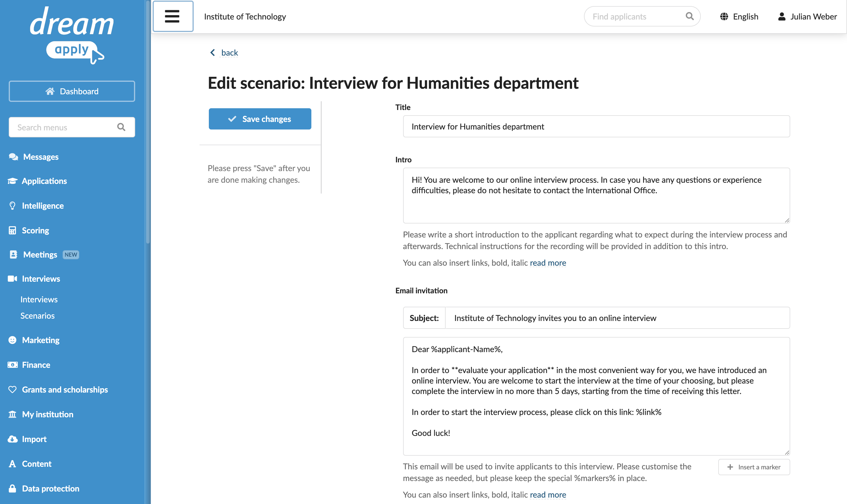The image size is (847, 504).
Task: Click the Content letter A icon
Action: (13, 464)
